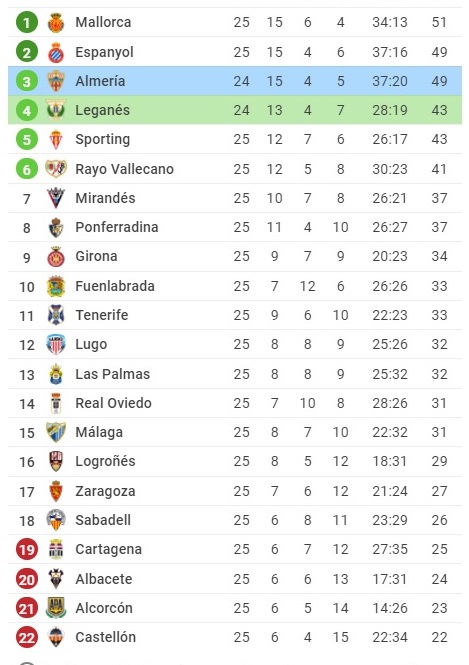Click the Lugo team badge
469x665 pixels.
point(56,344)
